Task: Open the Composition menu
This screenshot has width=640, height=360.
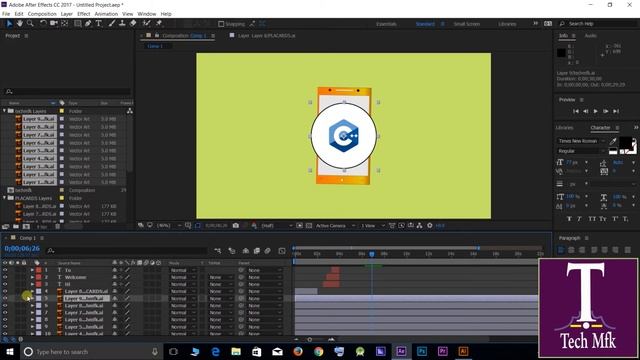Action: click(x=42, y=14)
